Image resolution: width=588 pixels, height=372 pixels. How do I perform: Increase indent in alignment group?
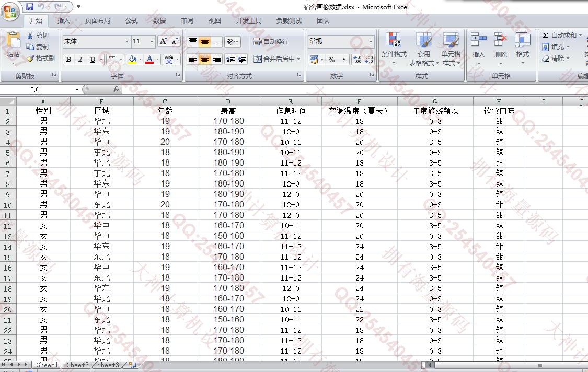click(x=242, y=59)
